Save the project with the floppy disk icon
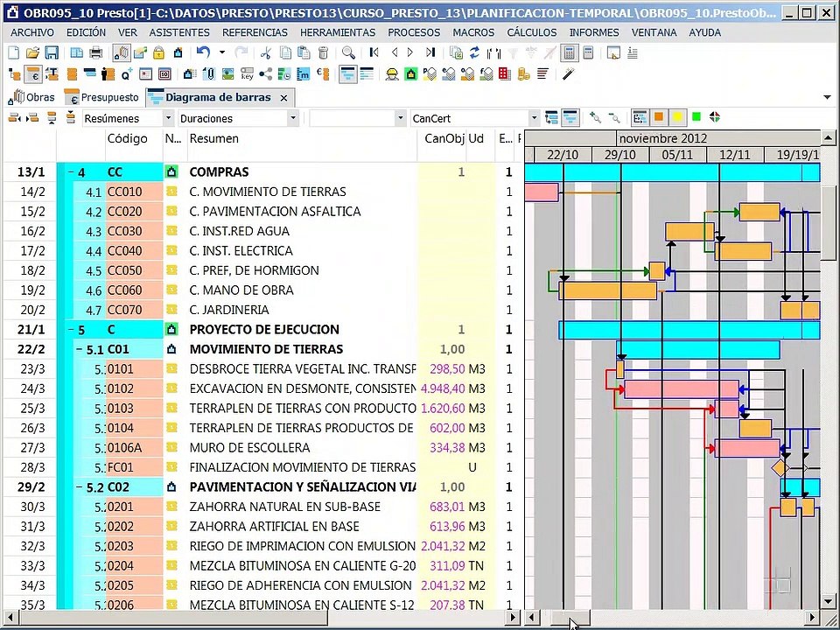Image resolution: width=840 pixels, height=630 pixels. coord(52,52)
